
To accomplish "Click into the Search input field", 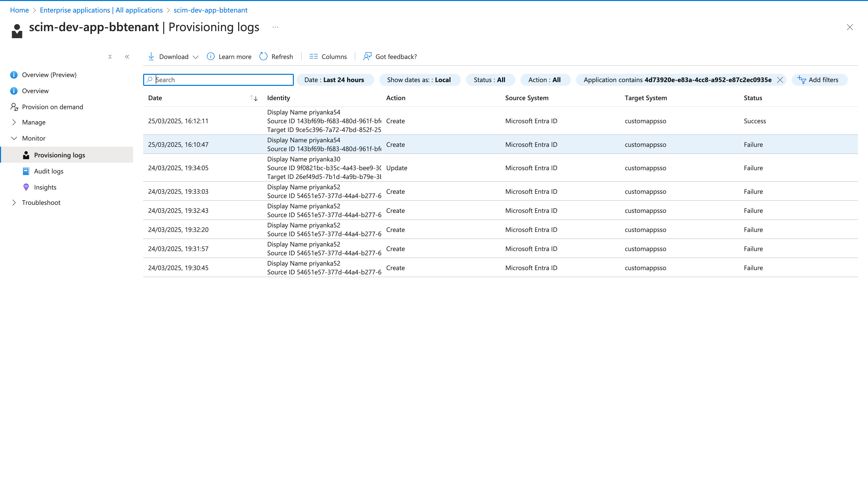I will coord(222,80).
